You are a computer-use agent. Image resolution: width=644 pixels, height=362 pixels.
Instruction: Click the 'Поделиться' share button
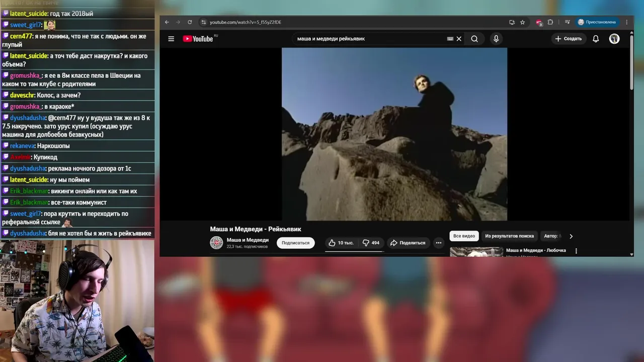pos(408,243)
